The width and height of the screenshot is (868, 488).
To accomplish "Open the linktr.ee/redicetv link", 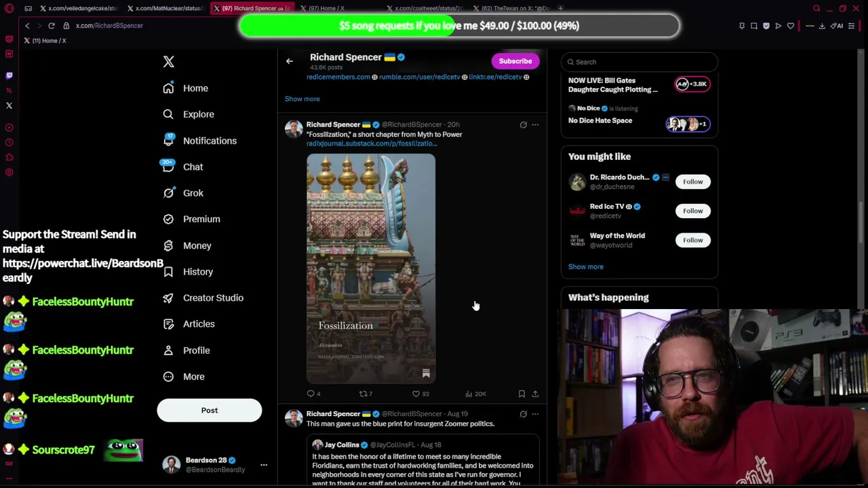I will [x=495, y=77].
